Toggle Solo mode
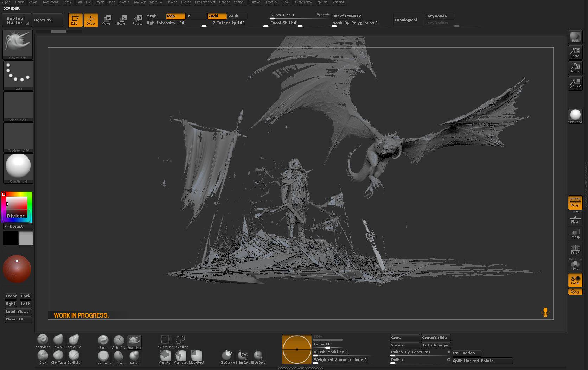The height and width of the screenshot is (370, 588). (575, 264)
